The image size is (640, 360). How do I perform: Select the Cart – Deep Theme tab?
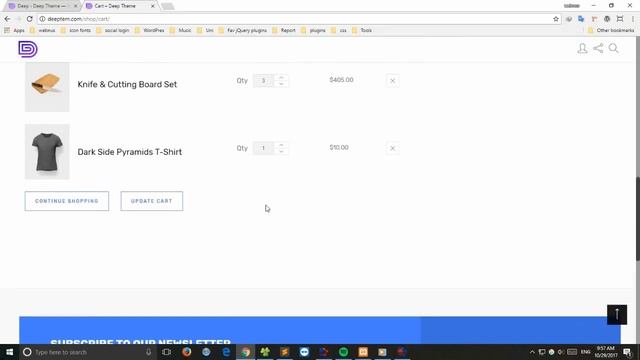tap(115, 6)
